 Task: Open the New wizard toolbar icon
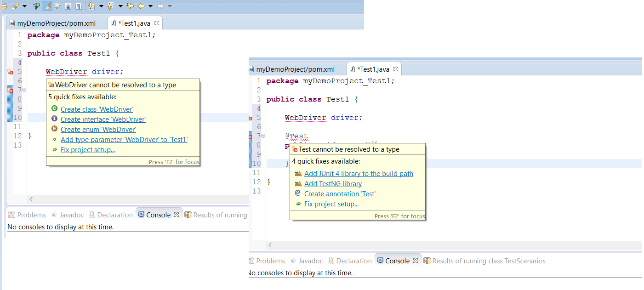(4, 6)
